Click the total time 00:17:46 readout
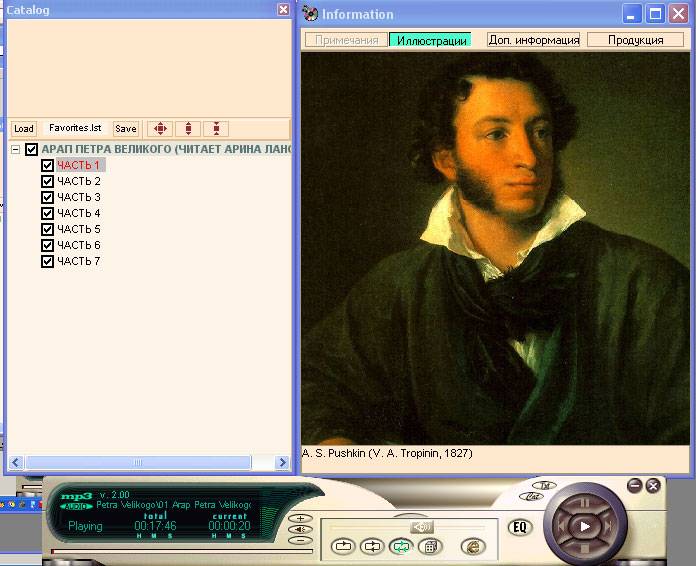Image resolution: width=696 pixels, height=566 pixels. pyautogui.click(x=155, y=526)
